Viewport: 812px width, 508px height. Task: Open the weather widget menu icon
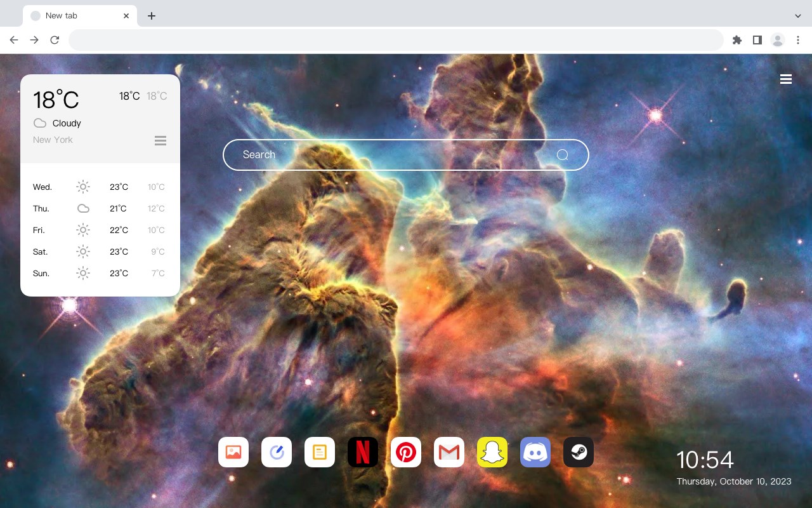click(160, 140)
